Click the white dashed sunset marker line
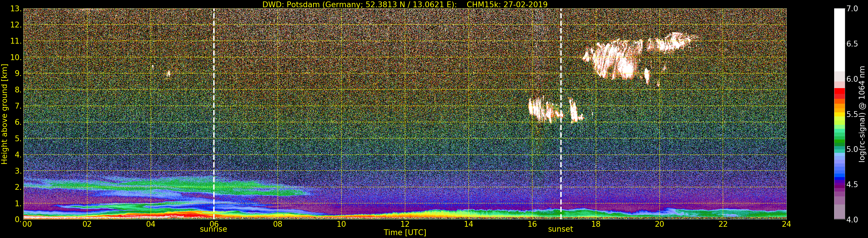Image resolution: width=868 pixels, height=238 pixels. [x=561, y=114]
